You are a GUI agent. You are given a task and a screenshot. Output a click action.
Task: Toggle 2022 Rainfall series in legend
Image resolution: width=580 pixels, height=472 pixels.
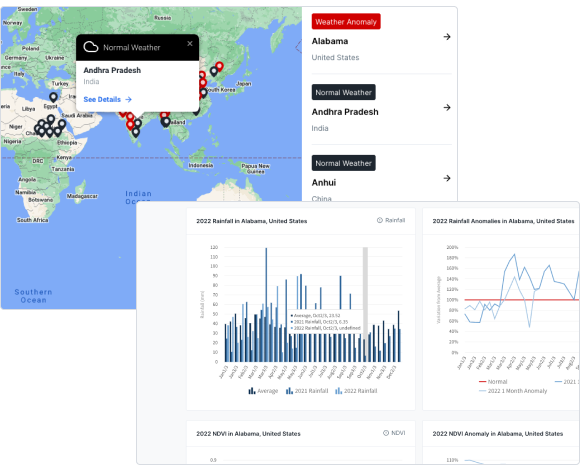pos(356,391)
